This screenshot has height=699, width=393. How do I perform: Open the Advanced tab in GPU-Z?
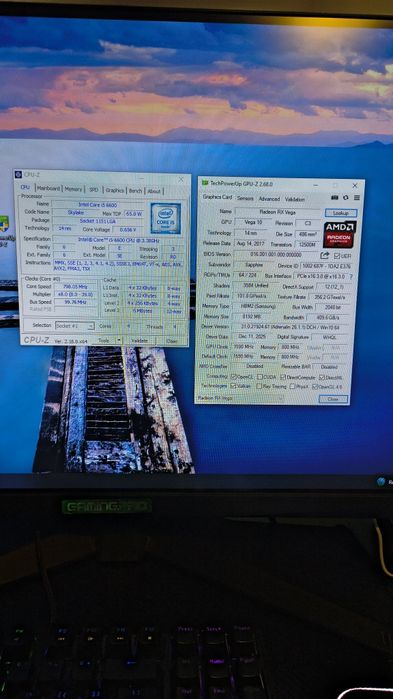click(x=269, y=199)
